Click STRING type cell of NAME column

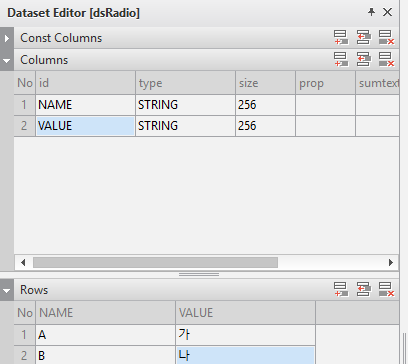(x=185, y=105)
